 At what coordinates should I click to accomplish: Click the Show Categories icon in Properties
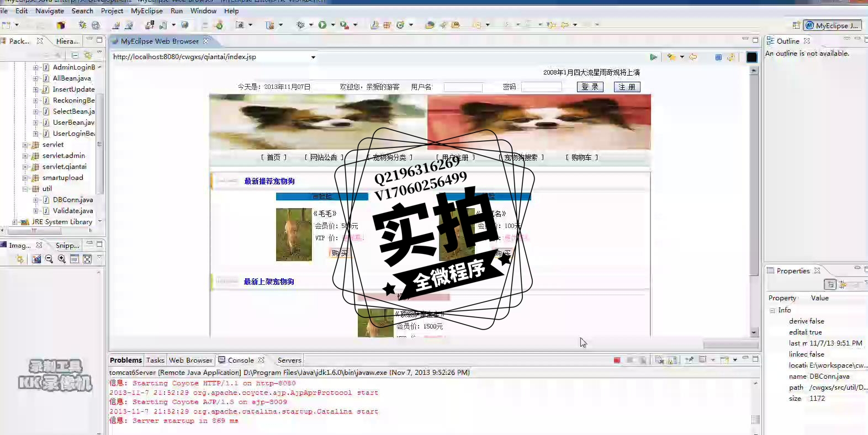point(829,284)
